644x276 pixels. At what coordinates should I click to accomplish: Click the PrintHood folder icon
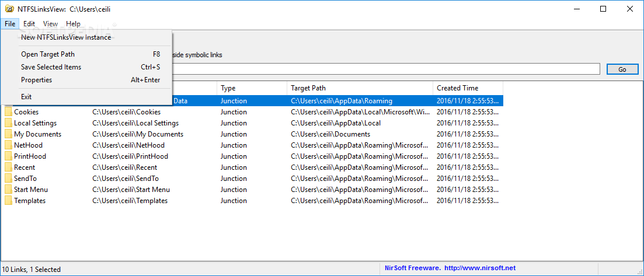click(x=8, y=156)
